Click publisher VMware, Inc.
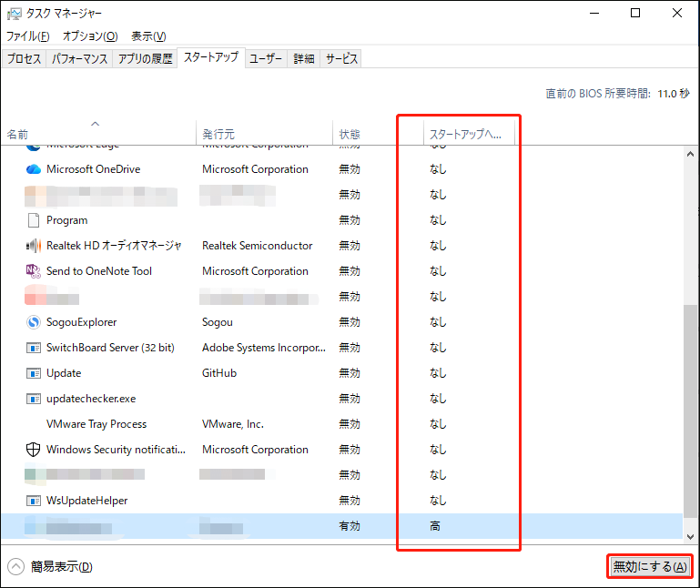 [x=233, y=423]
